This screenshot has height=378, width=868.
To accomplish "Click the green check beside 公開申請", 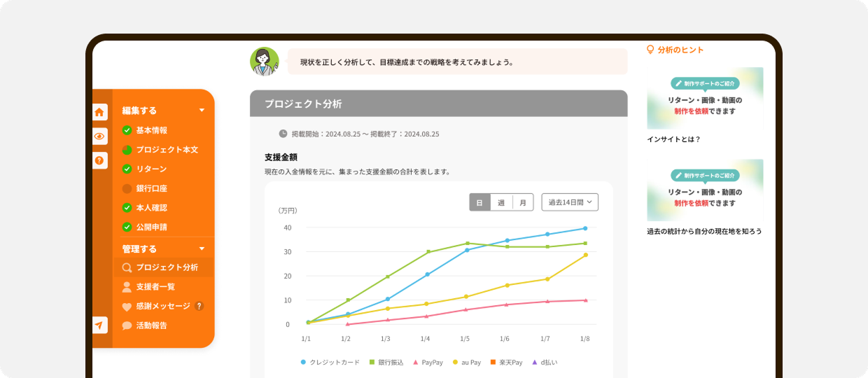I will (x=127, y=227).
